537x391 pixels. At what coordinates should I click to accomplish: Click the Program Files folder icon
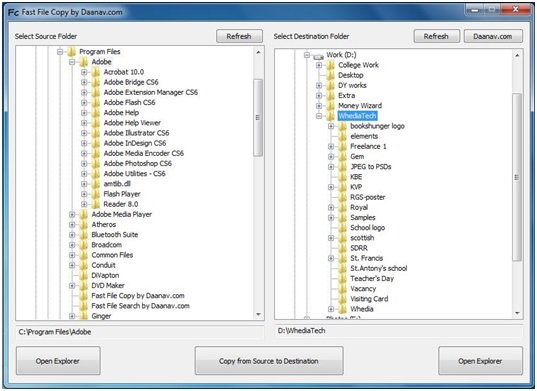tap(71, 52)
